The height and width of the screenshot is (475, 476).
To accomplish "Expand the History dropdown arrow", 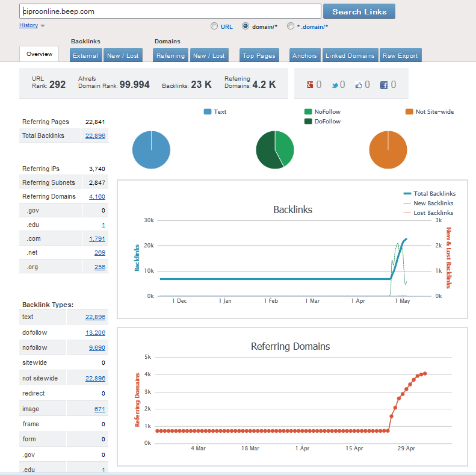I will tap(43, 26).
